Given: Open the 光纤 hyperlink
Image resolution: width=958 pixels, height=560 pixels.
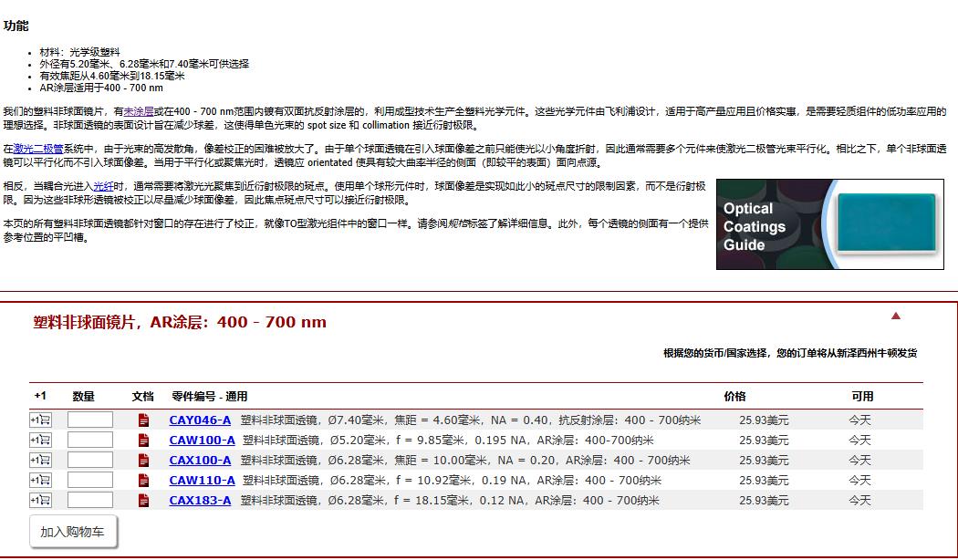Looking at the screenshot, I should (x=103, y=186).
